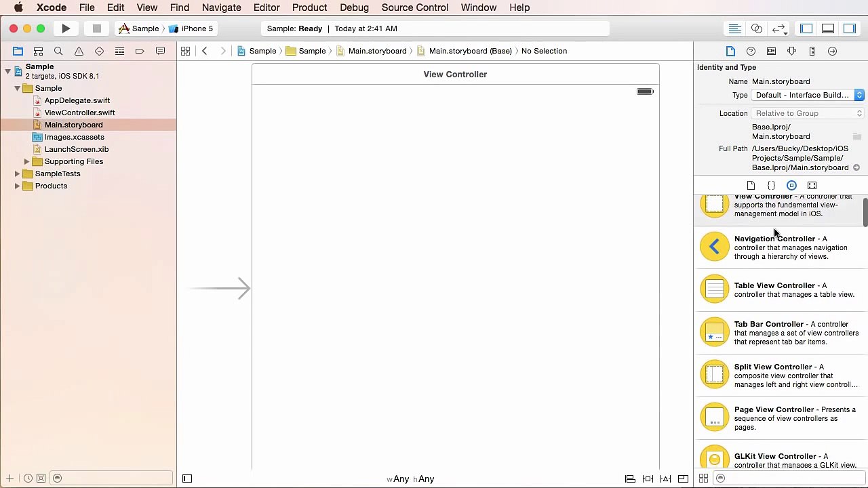
Task: Show the Object library
Action: [791, 185]
